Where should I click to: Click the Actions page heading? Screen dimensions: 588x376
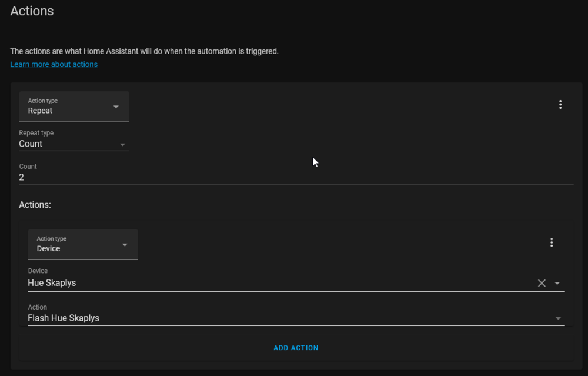coord(32,11)
